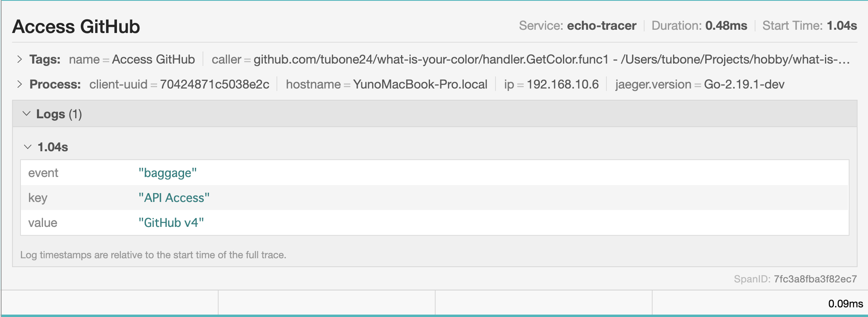
Task: Select the "baggage" event value
Action: tap(167, 173)
